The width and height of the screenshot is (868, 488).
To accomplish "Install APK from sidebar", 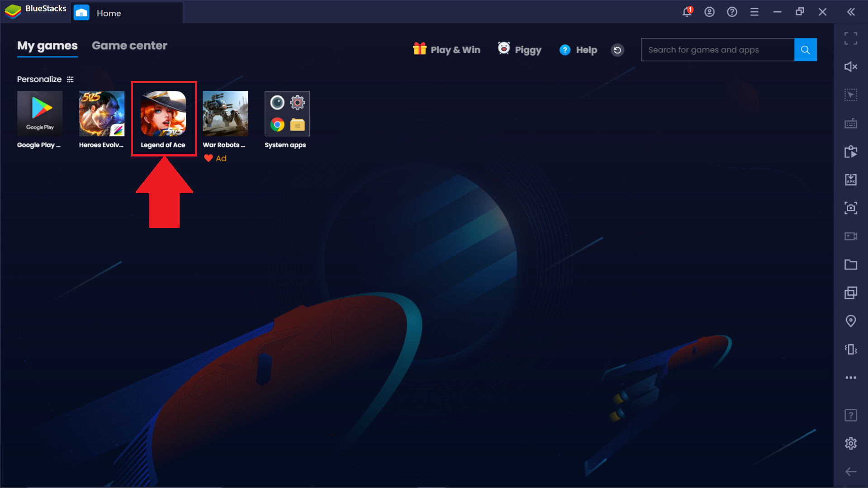I will click(851, 180).
